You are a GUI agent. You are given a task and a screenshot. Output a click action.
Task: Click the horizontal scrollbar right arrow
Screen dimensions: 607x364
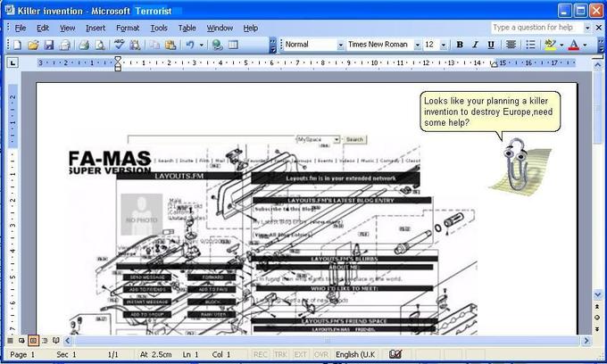click(586, 341)
